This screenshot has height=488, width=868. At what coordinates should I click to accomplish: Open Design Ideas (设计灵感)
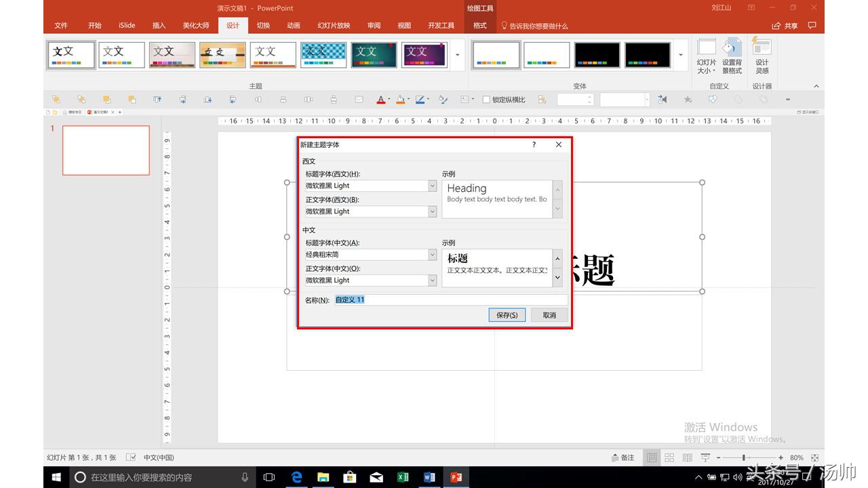[762, 56]
